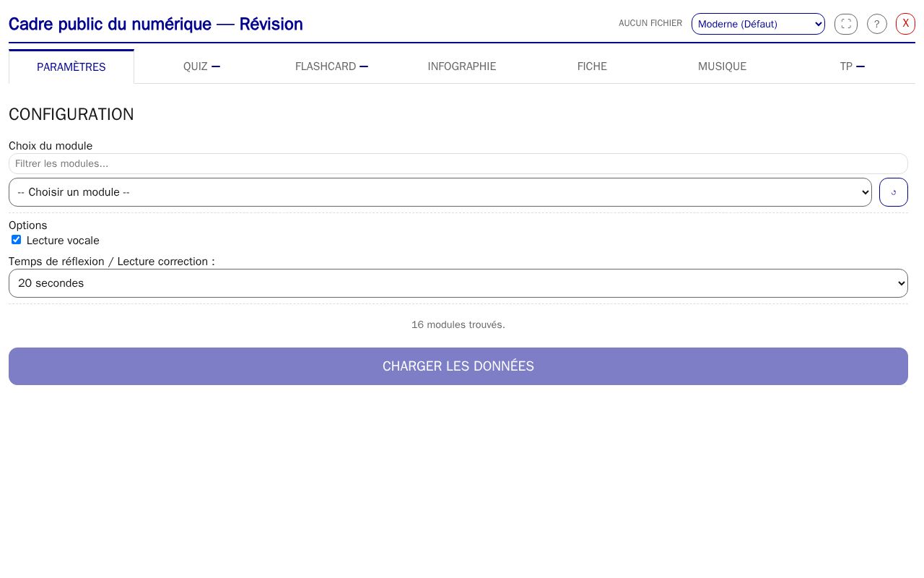
Task: Click the red X icon in header
Action: click(905, 24)
